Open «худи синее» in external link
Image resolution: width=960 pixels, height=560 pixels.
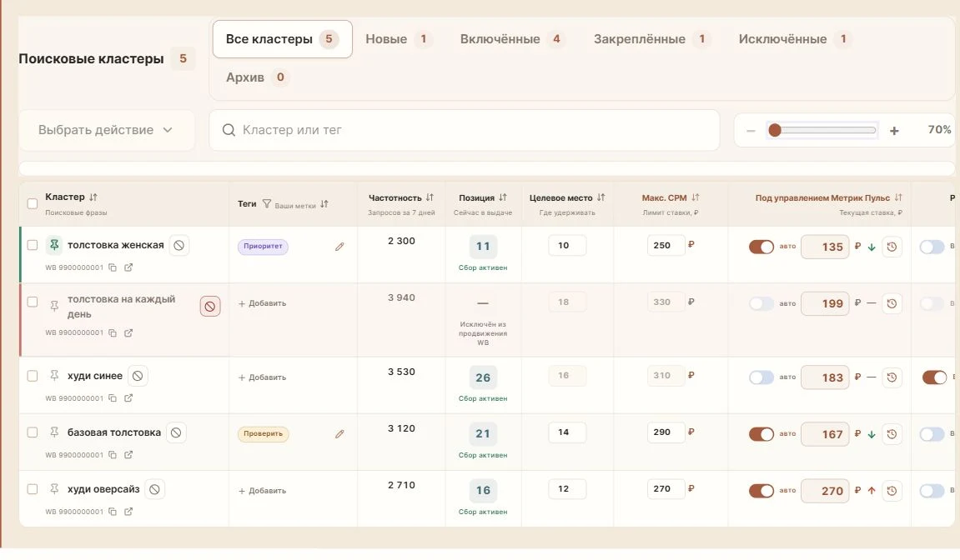(128, 397)
